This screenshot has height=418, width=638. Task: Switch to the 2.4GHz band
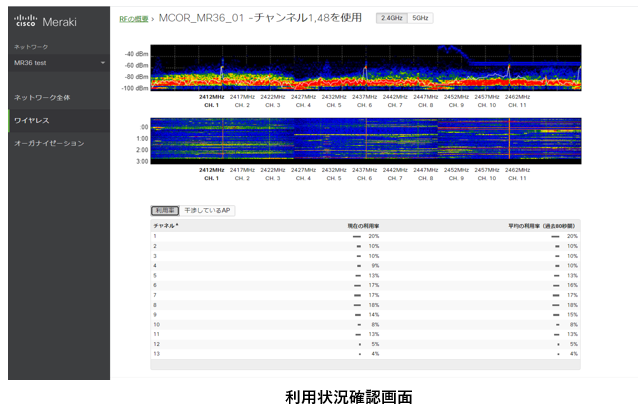pyautogui.click(x=391, y=18)
